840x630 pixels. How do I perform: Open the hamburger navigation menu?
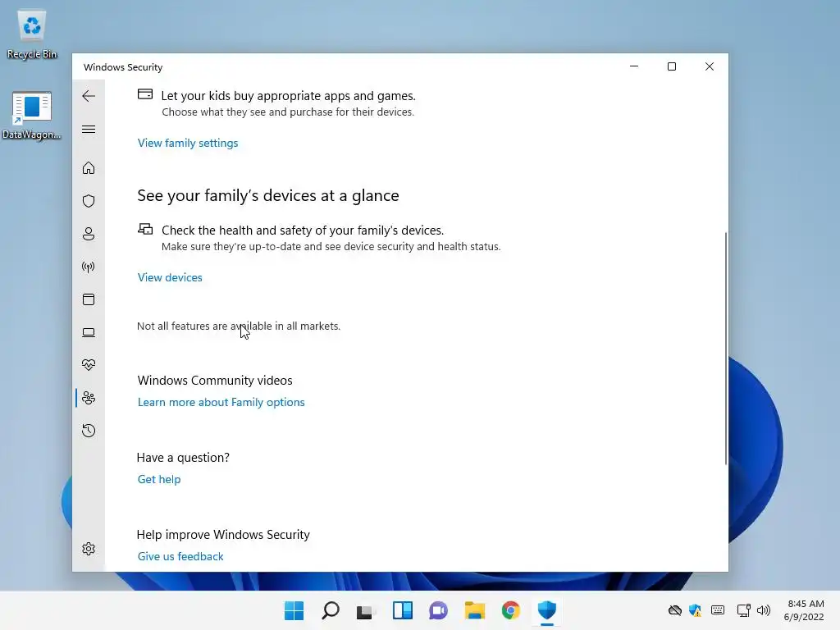[89, 129]
